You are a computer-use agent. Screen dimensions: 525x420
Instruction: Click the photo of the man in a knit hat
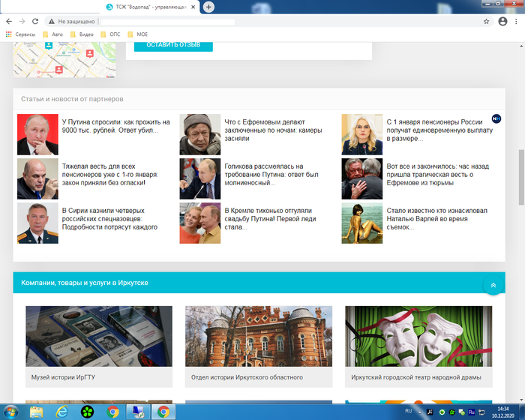200,134
